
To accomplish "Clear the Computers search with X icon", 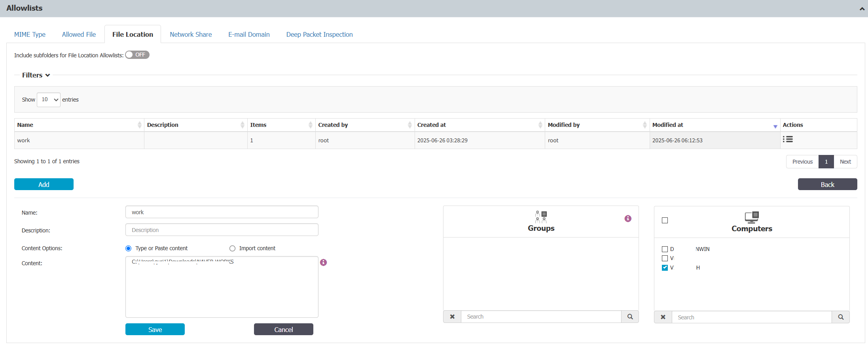I will click(x=663, y=317).
